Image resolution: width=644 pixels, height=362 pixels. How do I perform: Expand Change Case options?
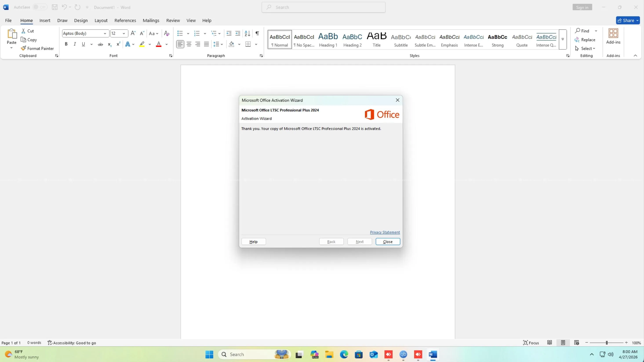153,33
